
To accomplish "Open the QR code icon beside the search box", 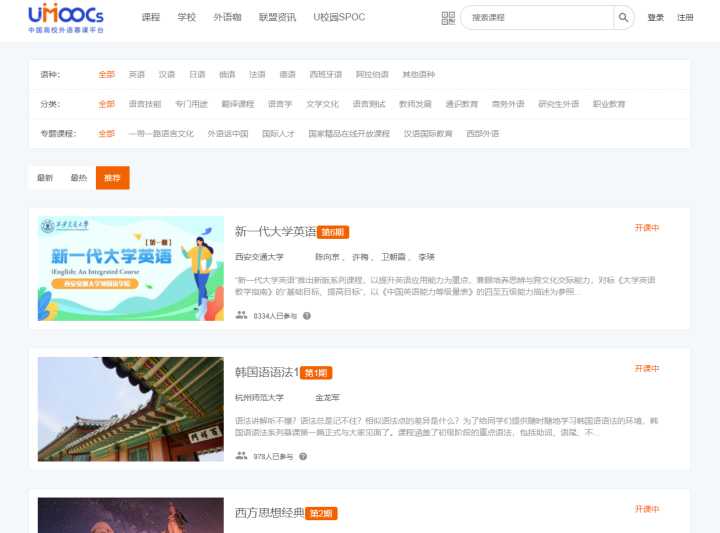I will 448,18.
